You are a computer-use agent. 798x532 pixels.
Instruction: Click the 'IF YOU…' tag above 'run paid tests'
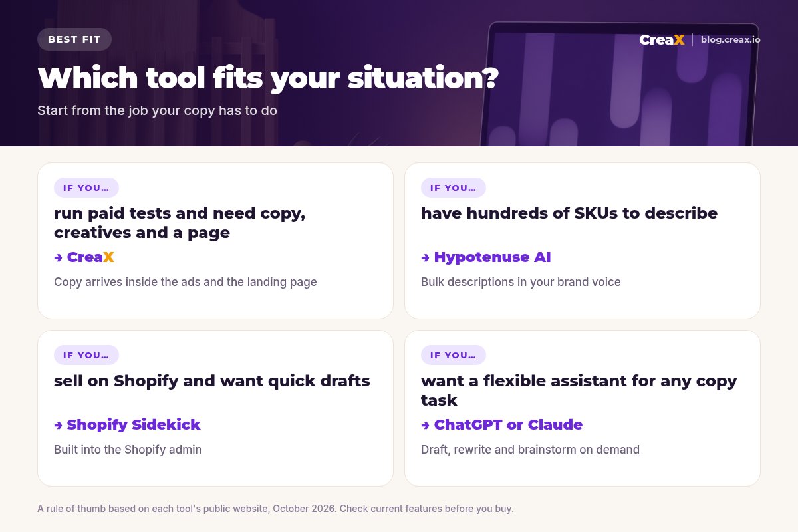point(86,188)
